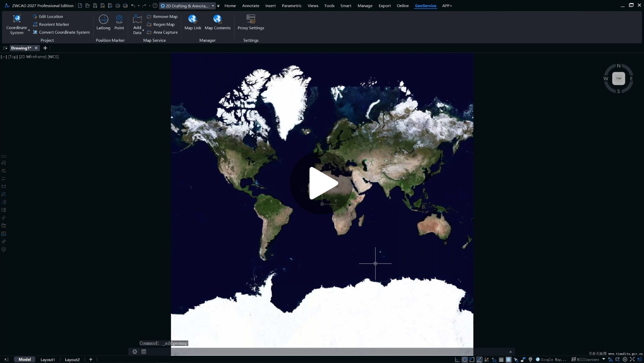Switch to the Annotate ribbon tab

point(250,6)
